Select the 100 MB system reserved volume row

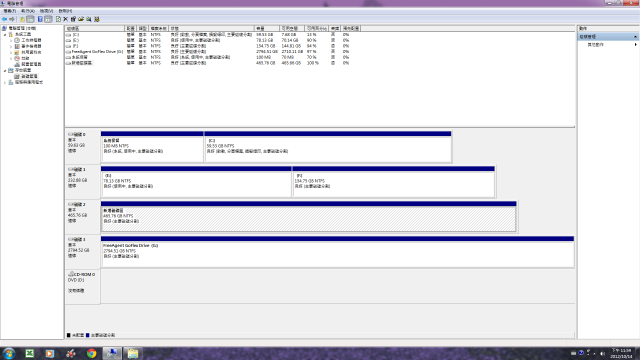[208, 58]
